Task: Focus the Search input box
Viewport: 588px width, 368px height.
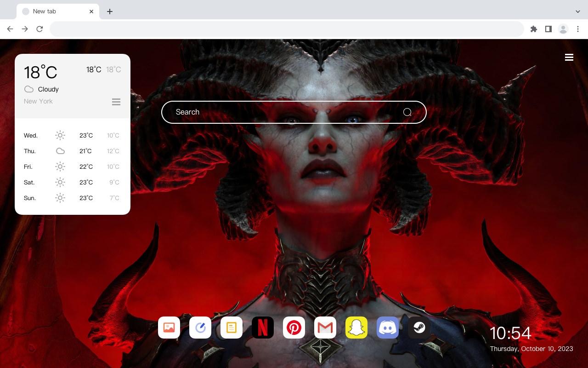Action: (294, 112)
